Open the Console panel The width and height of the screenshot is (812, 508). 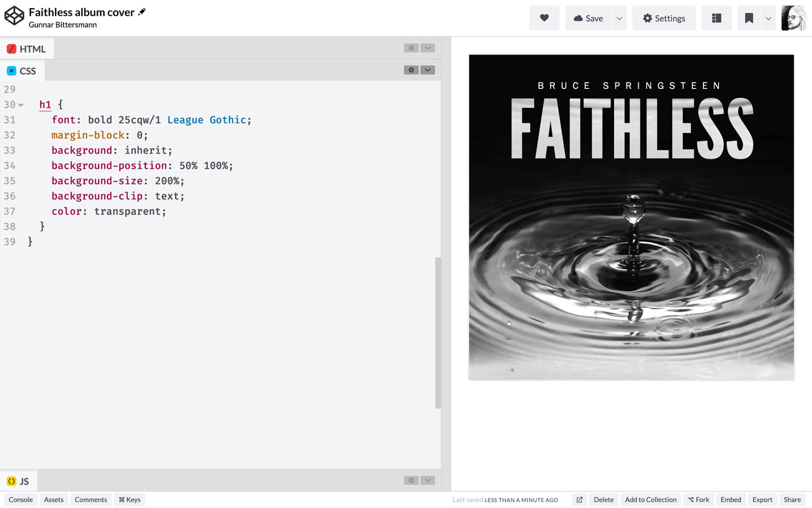pyautogui.click(x=20, y=500)
